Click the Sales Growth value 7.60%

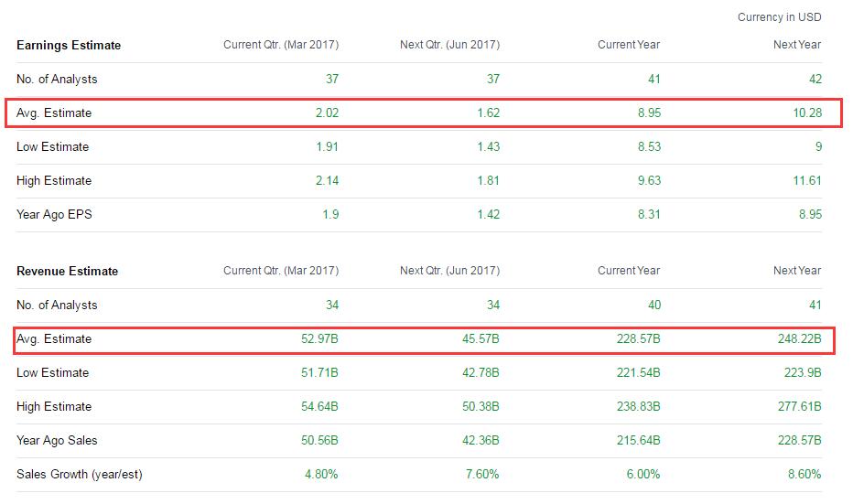[x=480, y=474]
